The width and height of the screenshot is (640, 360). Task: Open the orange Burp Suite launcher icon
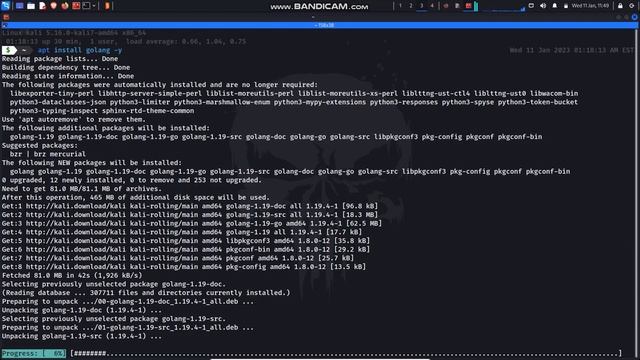pos(107,6)
